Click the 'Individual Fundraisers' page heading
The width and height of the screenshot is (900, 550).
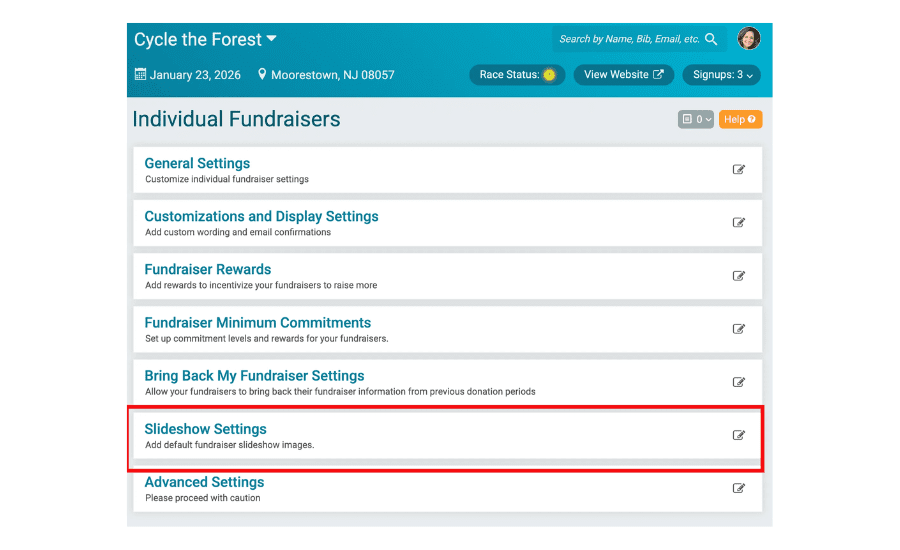(236, 119)
